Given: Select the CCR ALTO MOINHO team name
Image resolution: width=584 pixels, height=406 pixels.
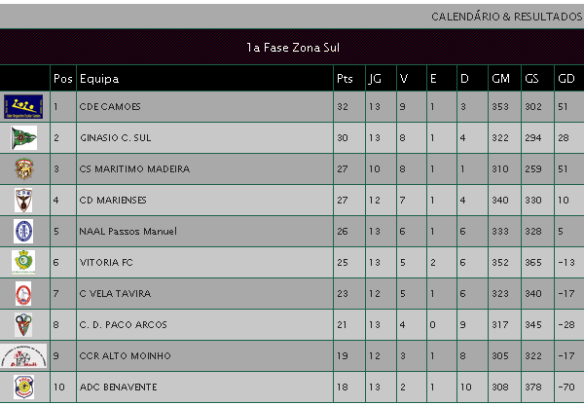Looking at the screenshot, I should tap(125, 356).
